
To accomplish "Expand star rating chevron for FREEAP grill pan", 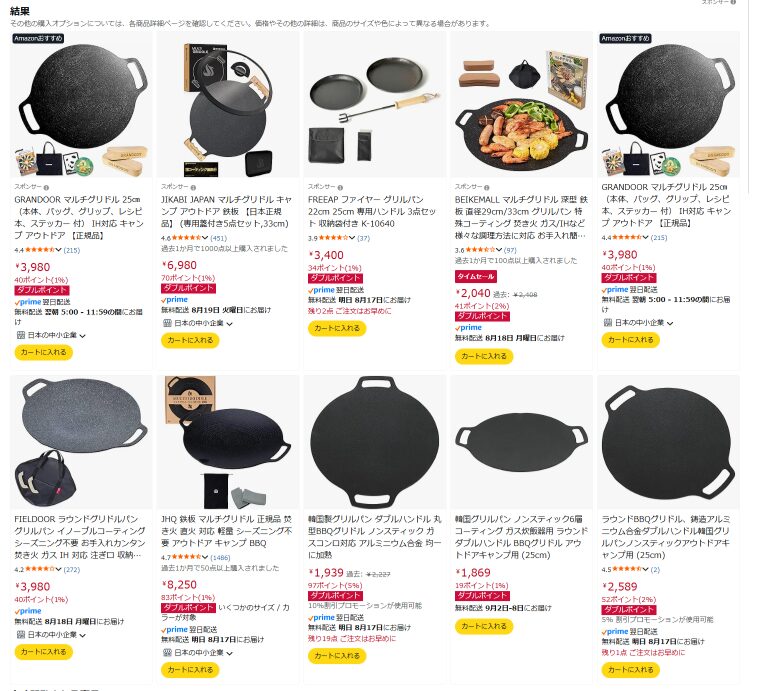I will [352, 238].
